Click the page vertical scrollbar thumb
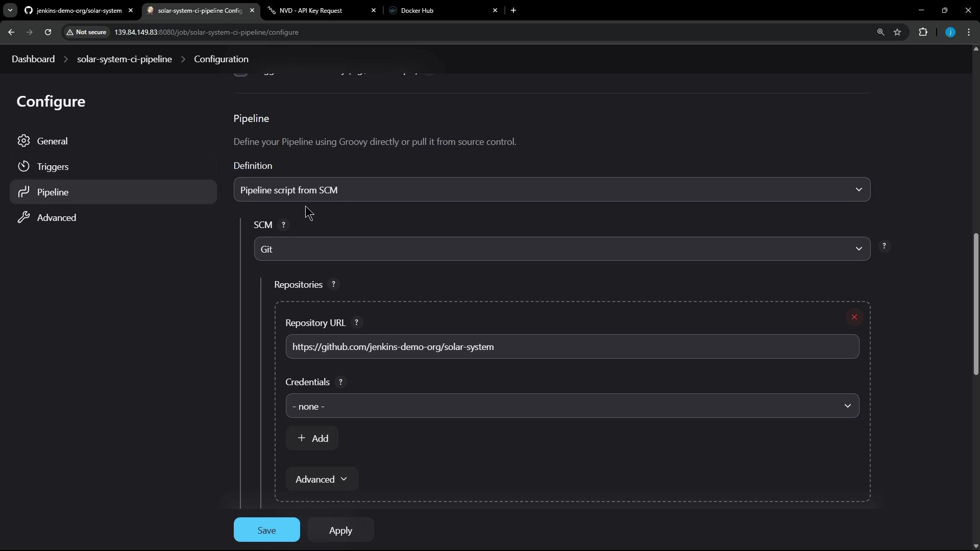Screen dimensions: 980x551 pos(975,304)
